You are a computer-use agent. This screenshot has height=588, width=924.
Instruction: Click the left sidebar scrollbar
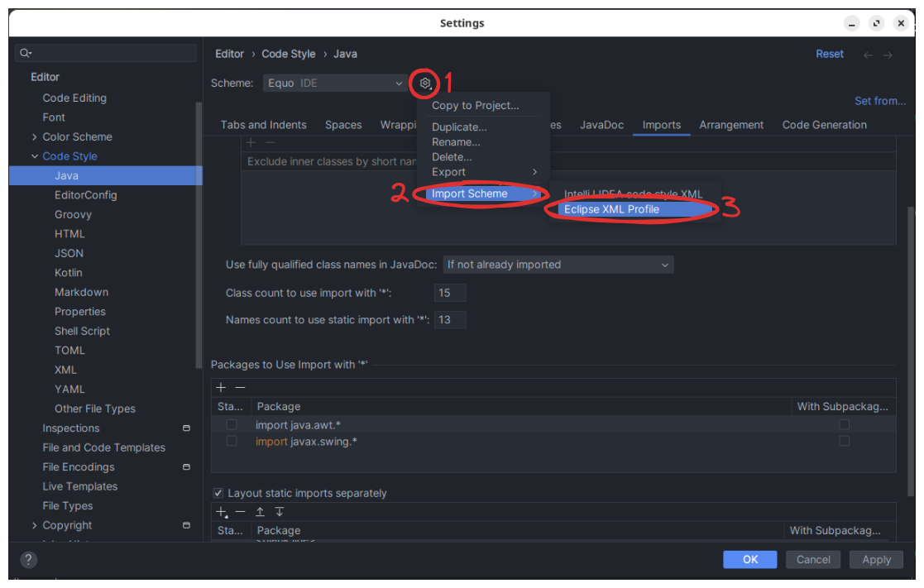point(199,236)
